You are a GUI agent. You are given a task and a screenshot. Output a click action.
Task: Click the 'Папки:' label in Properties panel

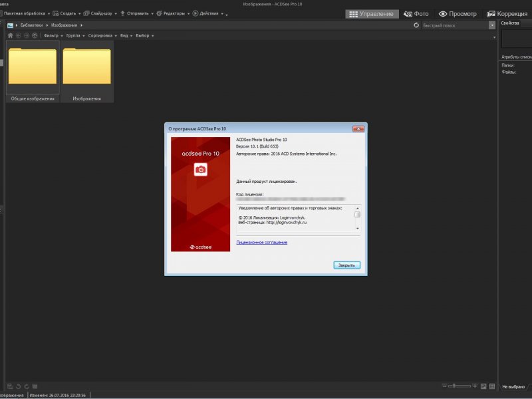(x=508, y=65)
